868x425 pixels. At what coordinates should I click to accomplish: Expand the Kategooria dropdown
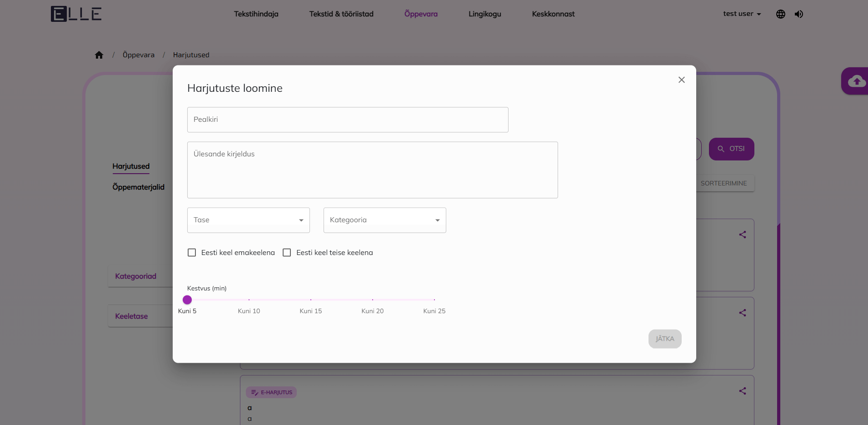[x=384, y=220]
